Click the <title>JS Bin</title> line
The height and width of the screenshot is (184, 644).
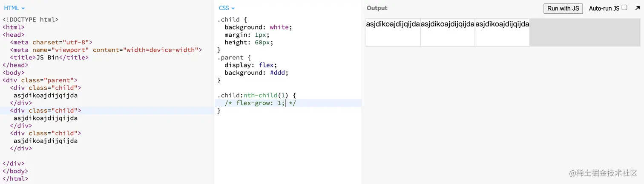click(x=49, y=57)
